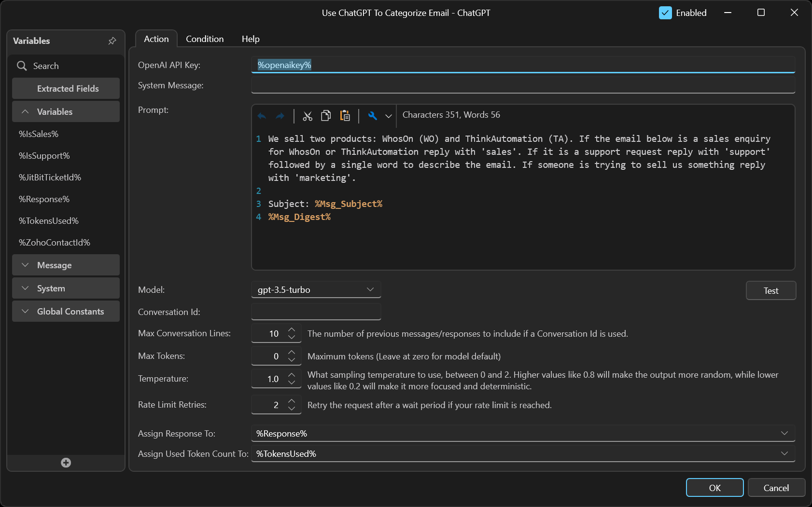Expand the System section
The image size is (812, 507).
[66, 288]
